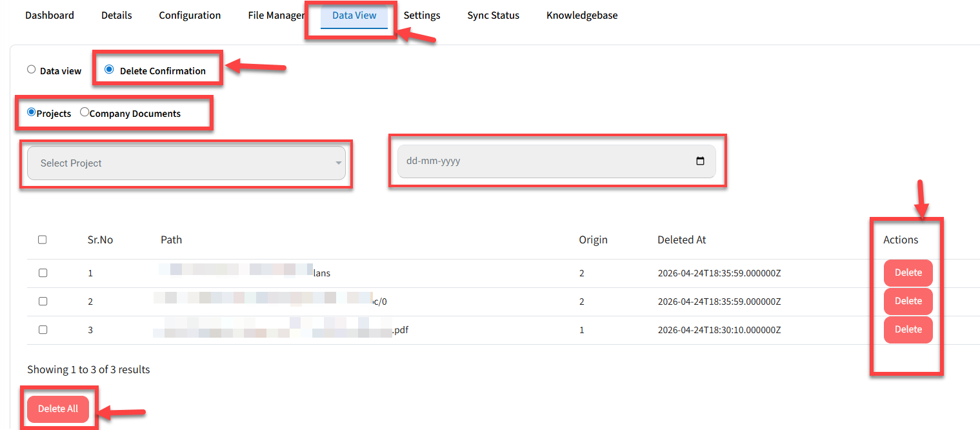Check the checkbox for row 1

(43, 273)
